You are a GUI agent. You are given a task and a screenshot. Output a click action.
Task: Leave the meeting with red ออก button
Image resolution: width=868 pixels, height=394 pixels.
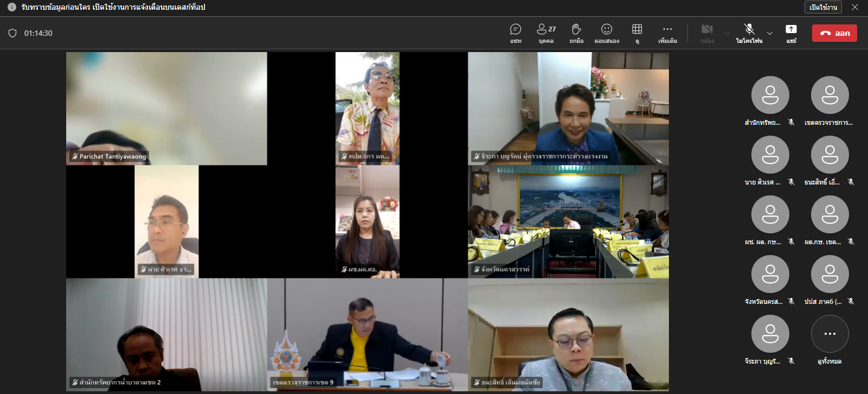click(834, 33)
